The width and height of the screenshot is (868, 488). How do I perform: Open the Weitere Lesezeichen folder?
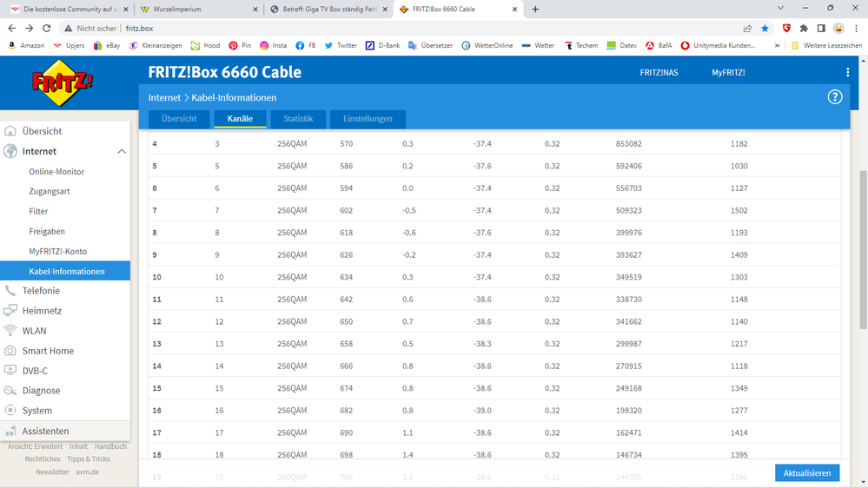826,45
